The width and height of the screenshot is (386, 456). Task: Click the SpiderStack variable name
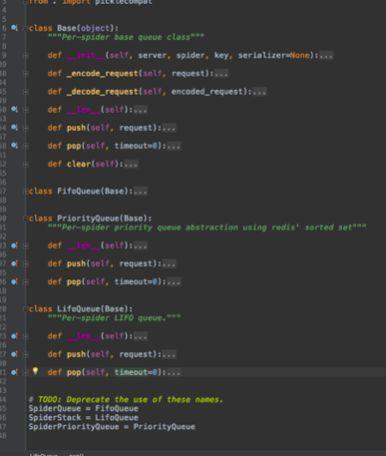(55, 417)
